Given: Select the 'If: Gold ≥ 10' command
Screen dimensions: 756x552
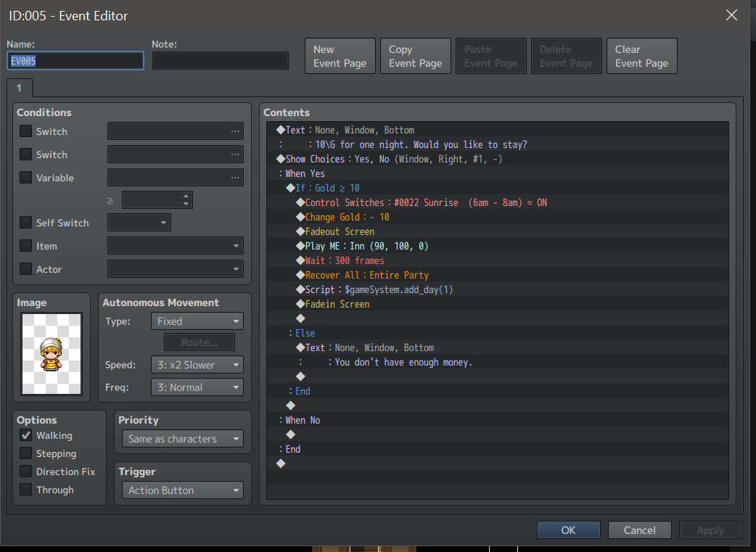Looking at the screenshot, I should [498, 188].
